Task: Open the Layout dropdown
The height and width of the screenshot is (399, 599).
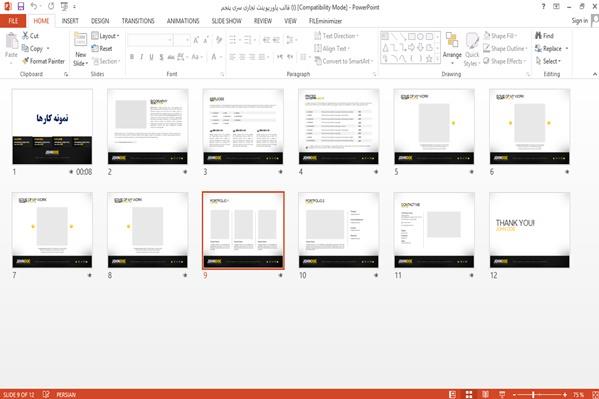Action: point(105,36)
